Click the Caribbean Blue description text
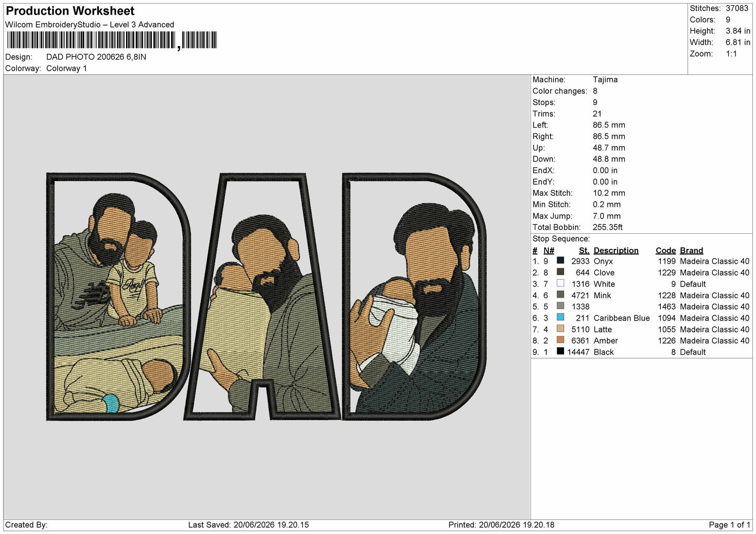 (622, 318)
